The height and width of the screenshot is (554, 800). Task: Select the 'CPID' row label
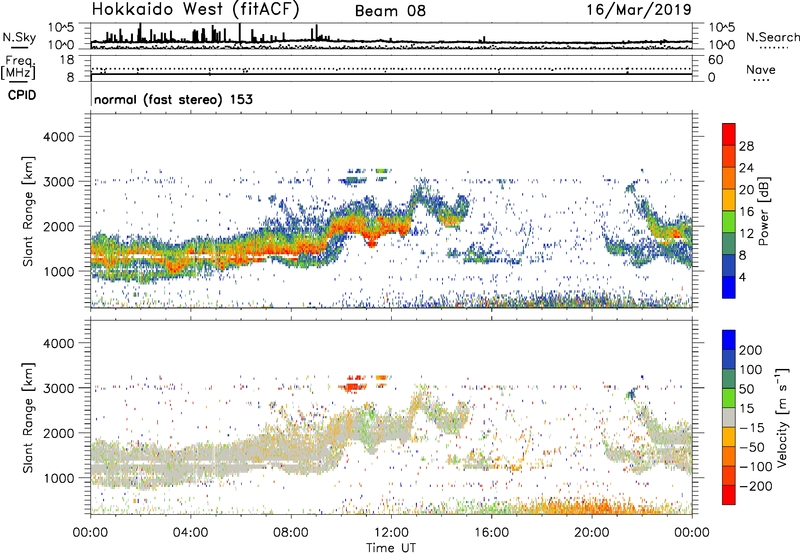click(22, 95)
